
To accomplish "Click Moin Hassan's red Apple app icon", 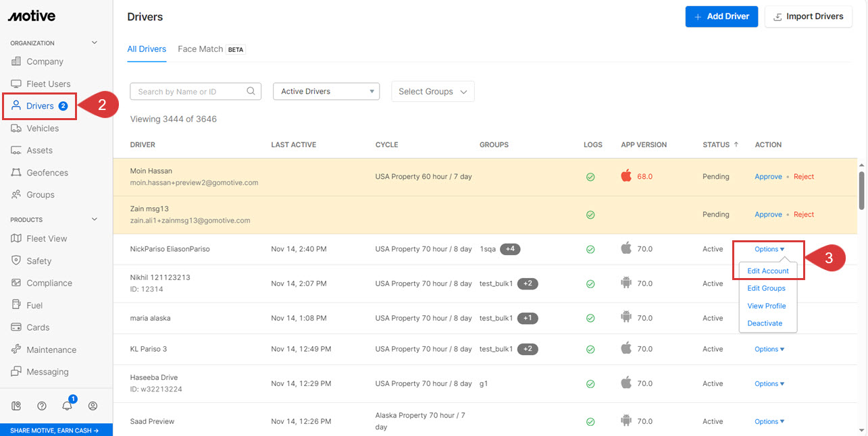I will click(x=626, y=176).
